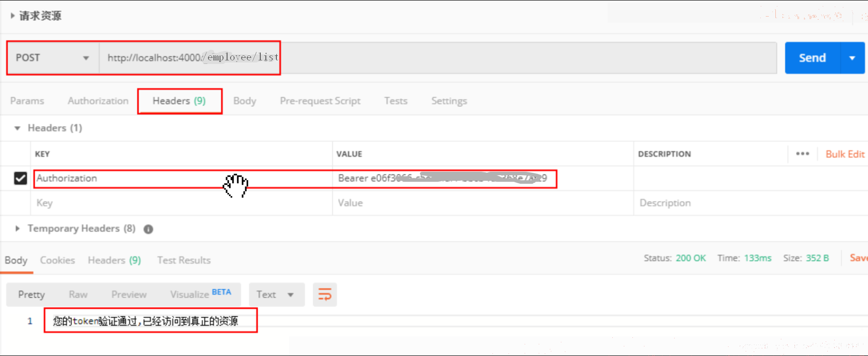Open the three-dots column options menu

pos(803,154)
